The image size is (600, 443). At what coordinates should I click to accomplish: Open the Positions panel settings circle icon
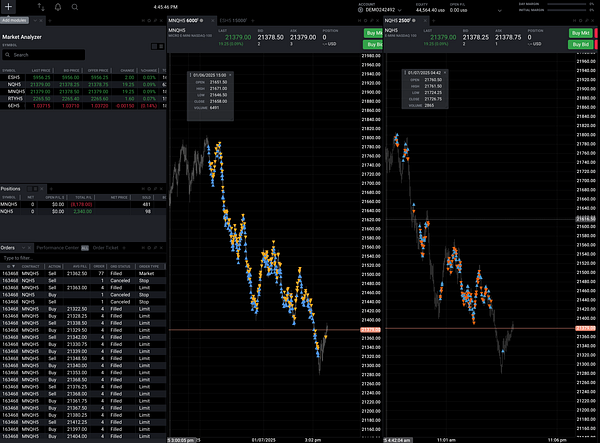point(149,189)
